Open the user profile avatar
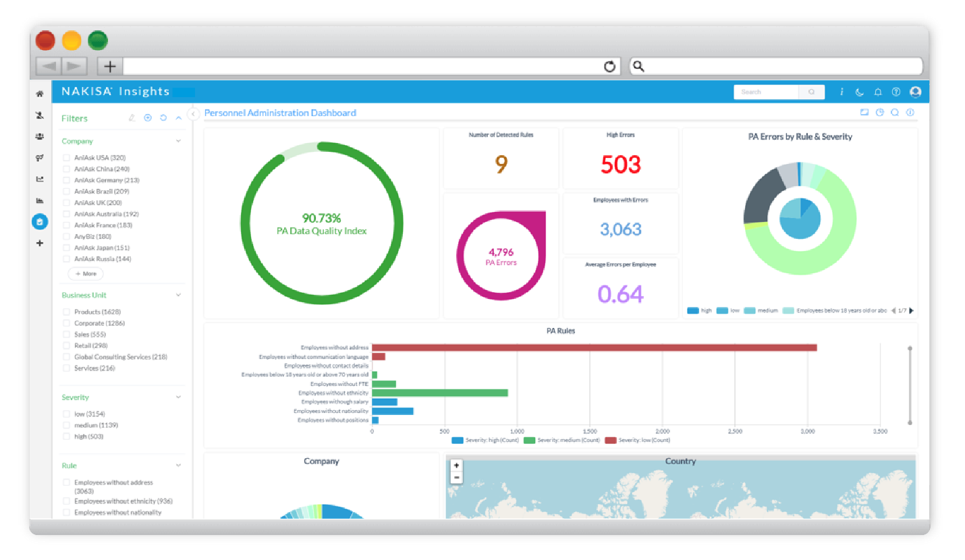Image resolution: width=965 pixels, height=560 pixels. tap(915, 92)
